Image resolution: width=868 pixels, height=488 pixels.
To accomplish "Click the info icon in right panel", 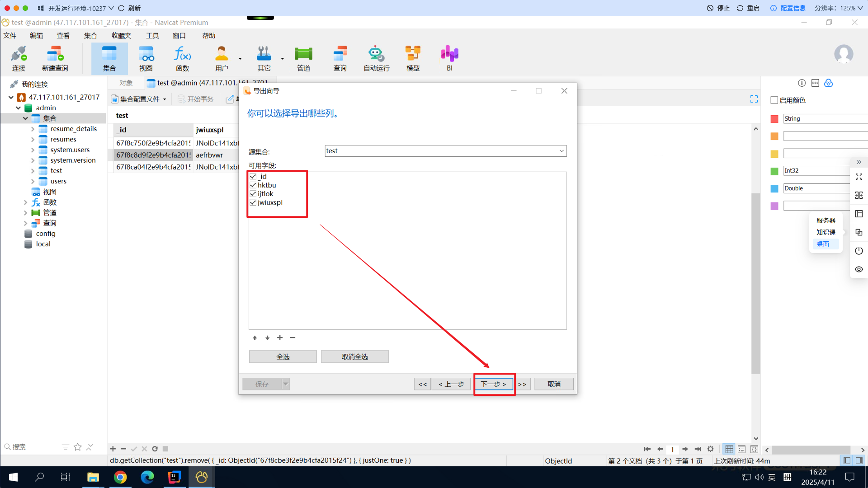I will tap(802, 83).
